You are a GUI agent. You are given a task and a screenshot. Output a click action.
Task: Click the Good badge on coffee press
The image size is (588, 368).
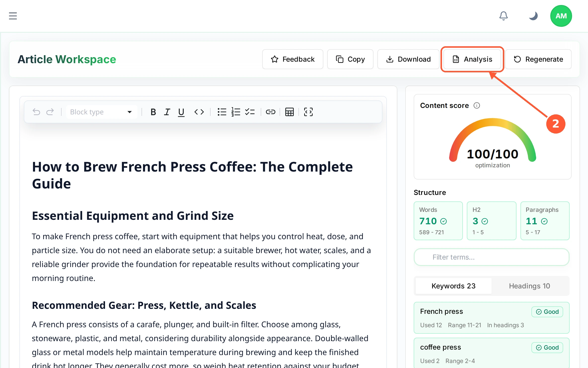(x=547, y=348)
